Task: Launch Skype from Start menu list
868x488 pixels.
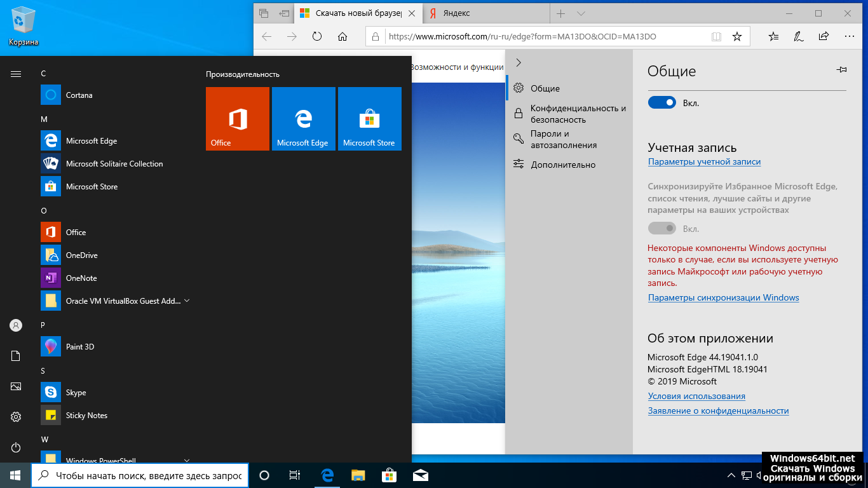Action: pyautogui.click(x=76, y=393)
